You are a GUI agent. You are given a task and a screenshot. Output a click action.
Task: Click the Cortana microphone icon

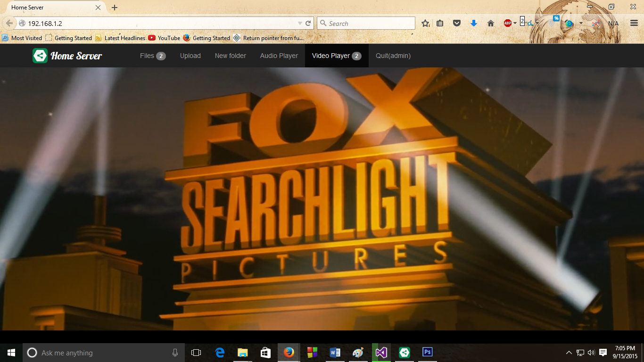[175, 353]
